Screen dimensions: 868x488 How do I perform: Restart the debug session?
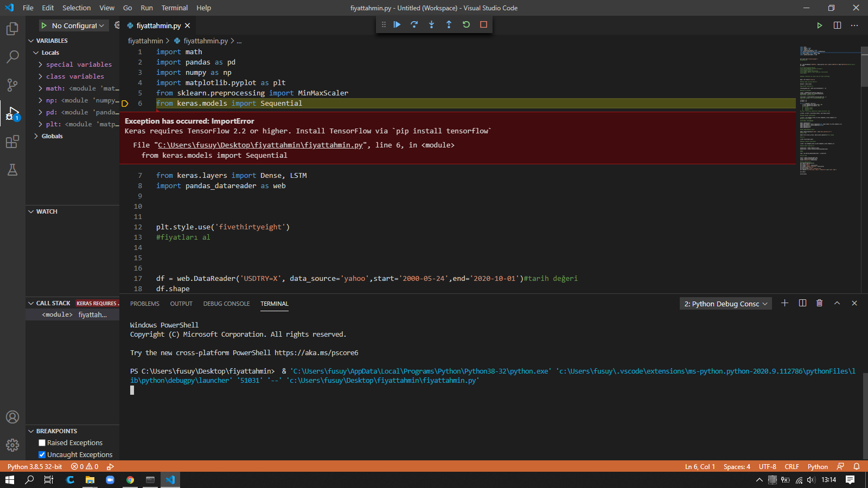pyautogui.click(x=466, y=24)
